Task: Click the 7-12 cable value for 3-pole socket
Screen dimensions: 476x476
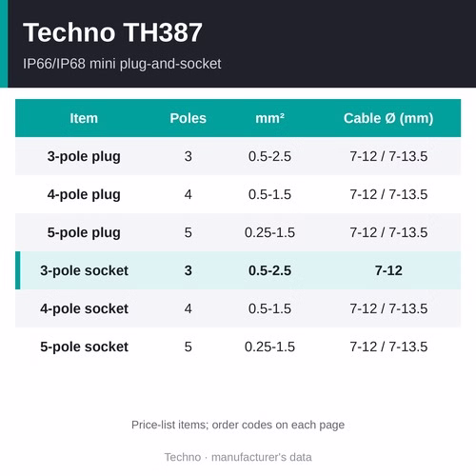Action: [x=388, y=270]
